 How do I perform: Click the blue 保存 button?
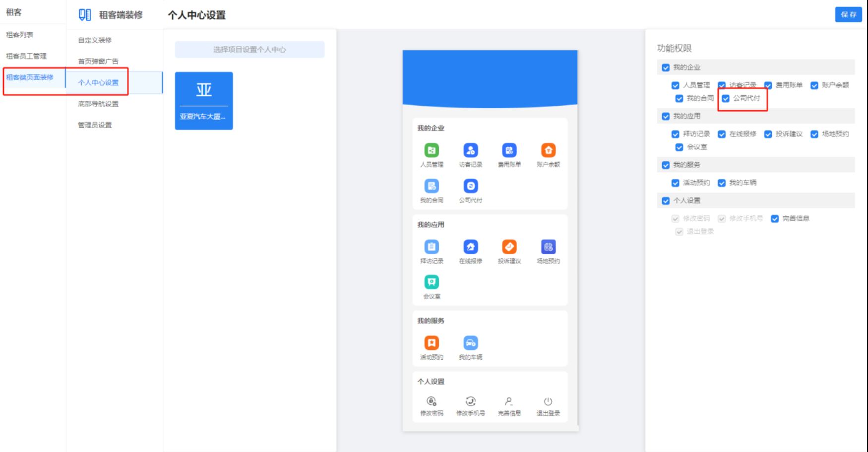tap(848, 14)
